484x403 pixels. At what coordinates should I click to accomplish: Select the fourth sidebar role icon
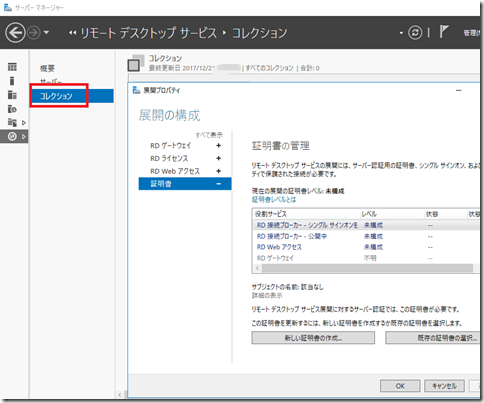(x=12, y=109)
